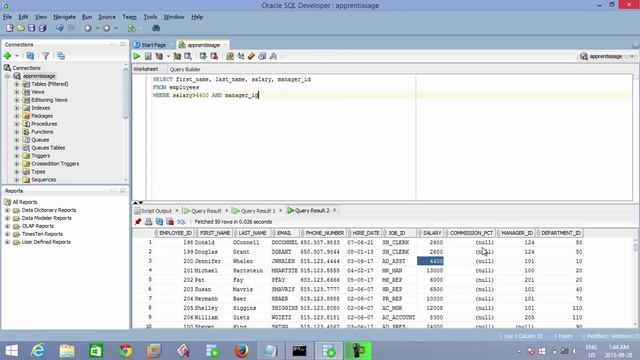Click the Back navigation arrow icon
The width and height of the screenshot is (640, 360).
point(88,28)
